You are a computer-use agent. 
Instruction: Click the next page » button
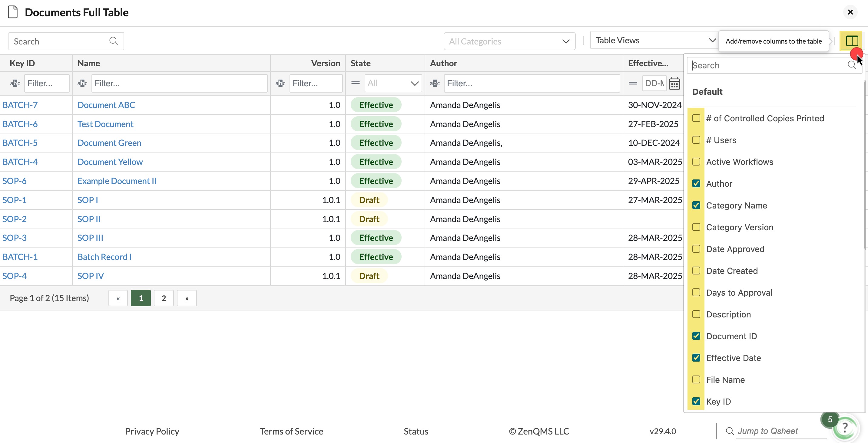187,298
